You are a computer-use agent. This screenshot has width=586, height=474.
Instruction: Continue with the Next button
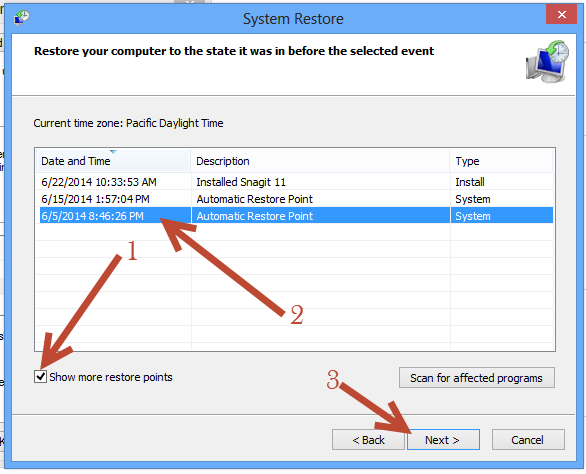[x=443, y=440]
